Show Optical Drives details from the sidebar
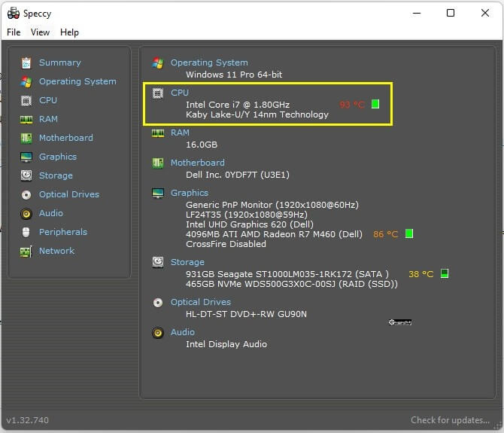This screenshot has width=504, height=433. [69, 194]
